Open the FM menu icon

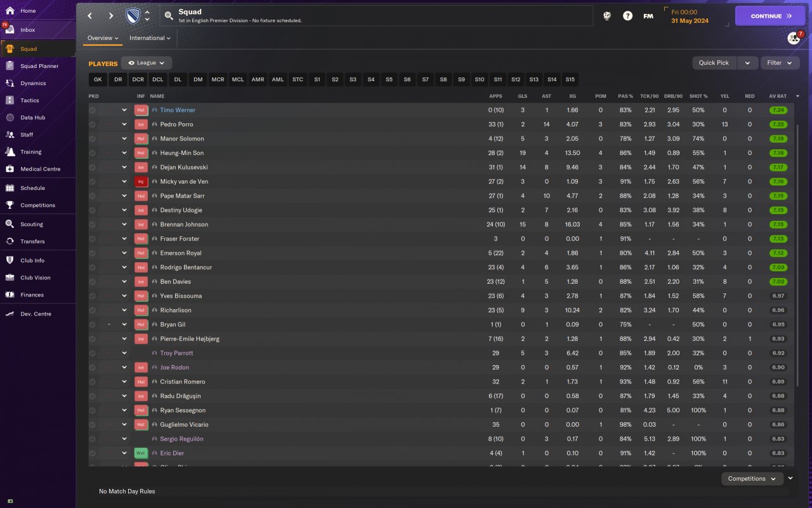pyautogui.click(x=648, y=16)
